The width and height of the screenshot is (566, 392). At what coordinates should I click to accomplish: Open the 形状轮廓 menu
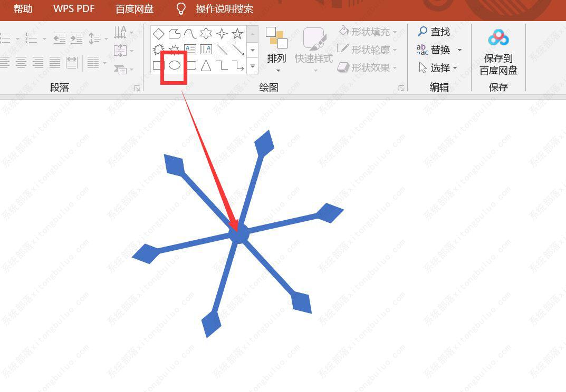[367, 50]
